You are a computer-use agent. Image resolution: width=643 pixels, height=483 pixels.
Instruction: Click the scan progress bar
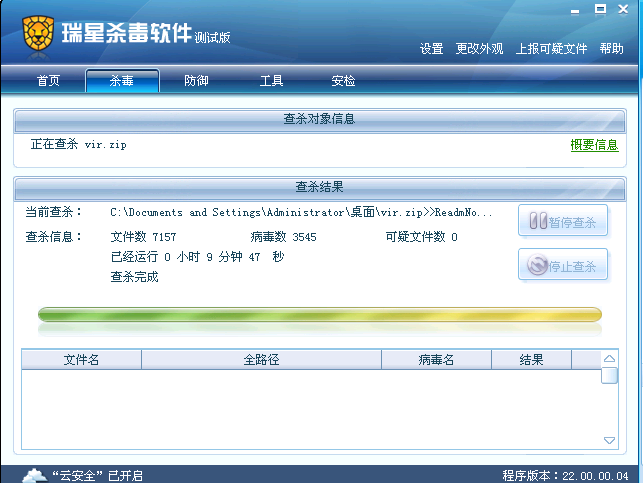point(320,314)
